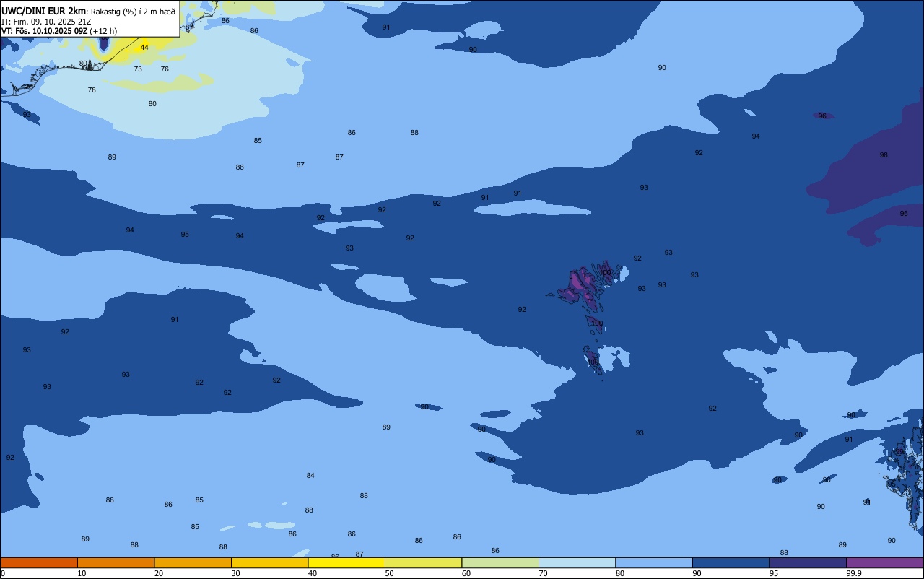This screenshot has width=924, height=579.
Task: Click the legend tick label '50' on scale
Action: click(x=390, y=573)
